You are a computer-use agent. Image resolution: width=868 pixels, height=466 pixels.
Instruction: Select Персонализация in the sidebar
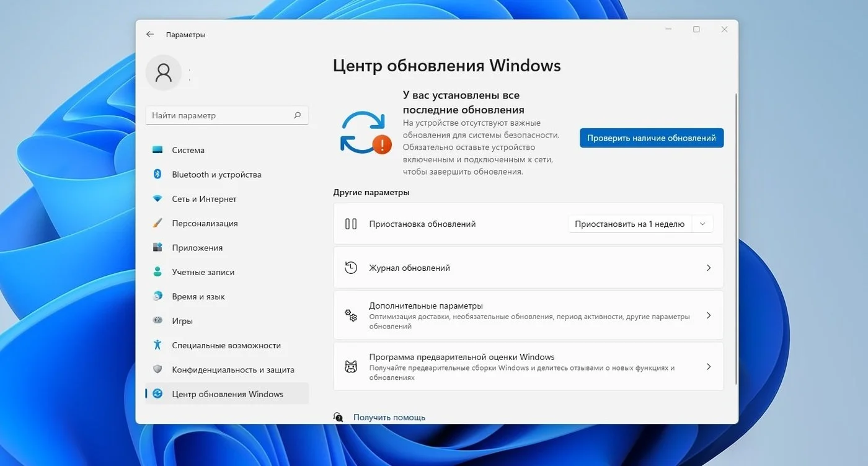(x=227, y=223)
